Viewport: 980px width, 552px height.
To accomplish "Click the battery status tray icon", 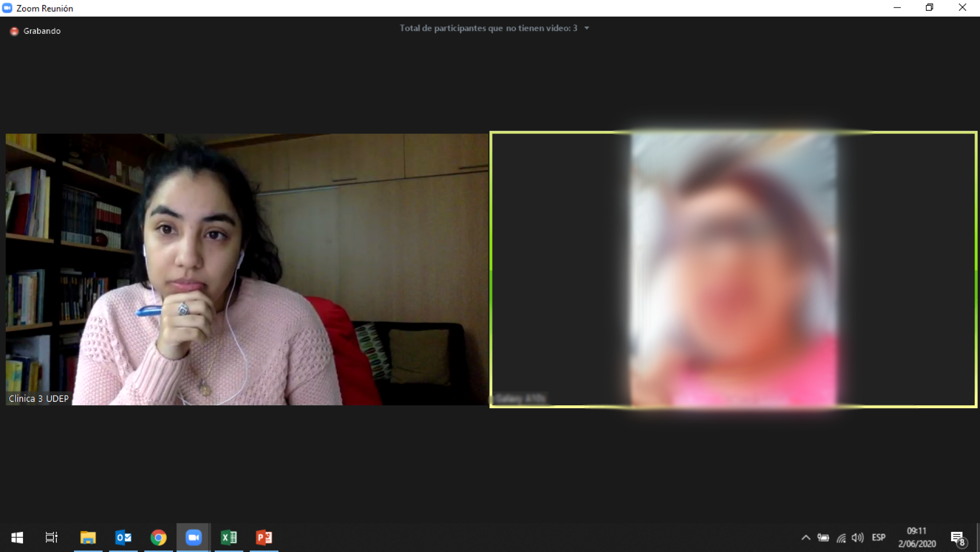I will coord(823,537).
